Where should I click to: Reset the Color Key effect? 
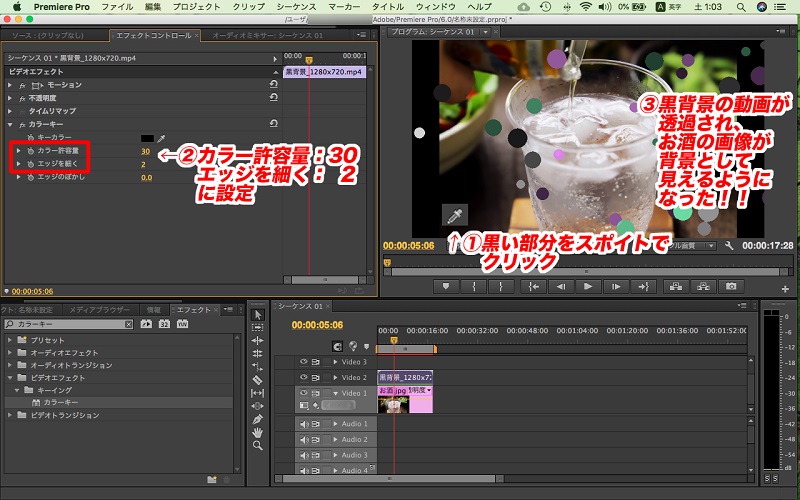point(273,123)
